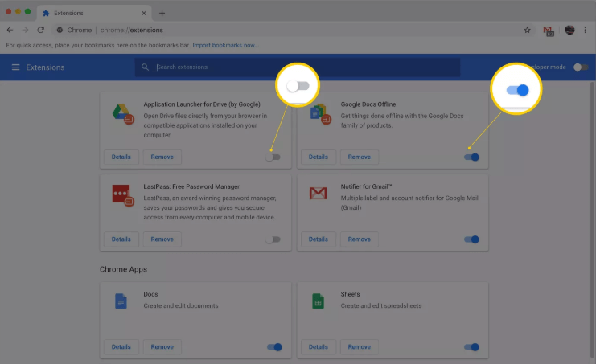Enable LastPass extension toggle
This screenshot has width=596, height=364.
(273, 239)
